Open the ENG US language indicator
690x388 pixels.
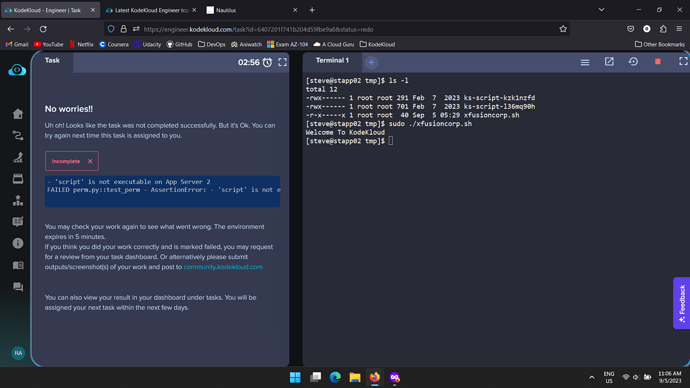click(609, 377)
